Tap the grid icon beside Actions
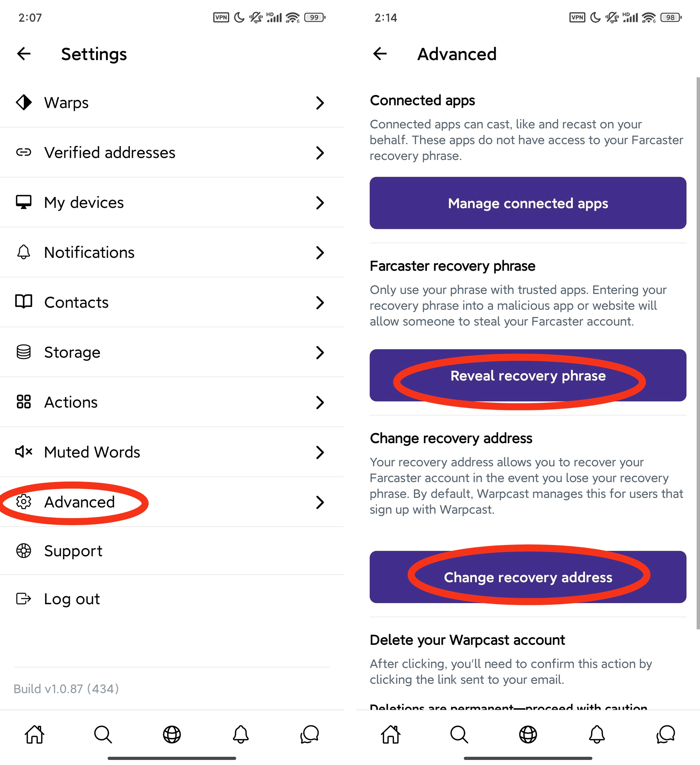 (x=24, y=402)
